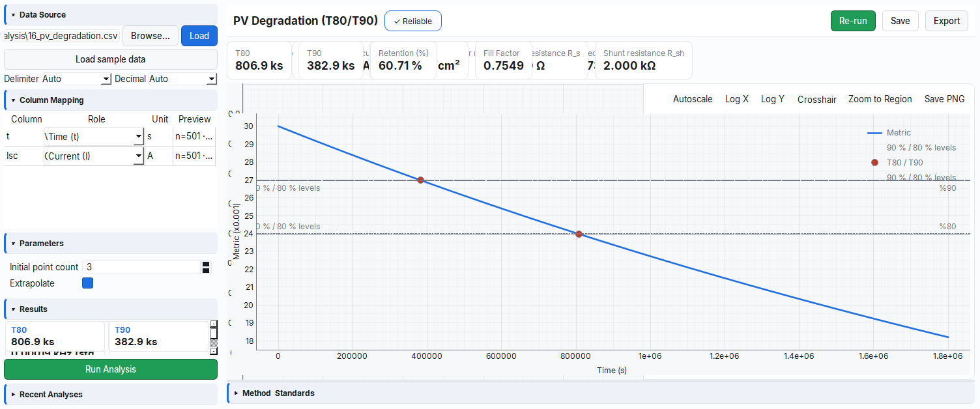Click the T80 806.9 ks summary card
The width and height of the screenshot is (980, 409).
pyautogui.click(x=259, y=61)
